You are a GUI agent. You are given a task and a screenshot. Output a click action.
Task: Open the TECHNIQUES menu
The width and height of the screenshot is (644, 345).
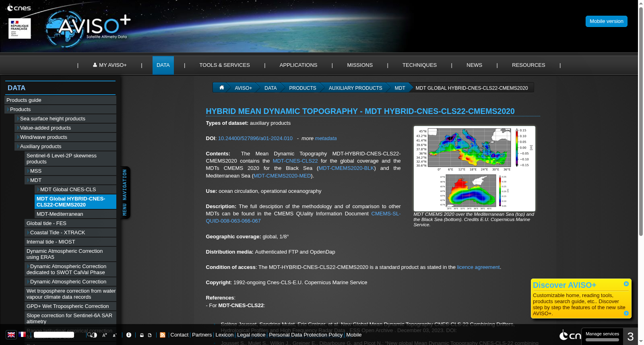tap(419, 65)
